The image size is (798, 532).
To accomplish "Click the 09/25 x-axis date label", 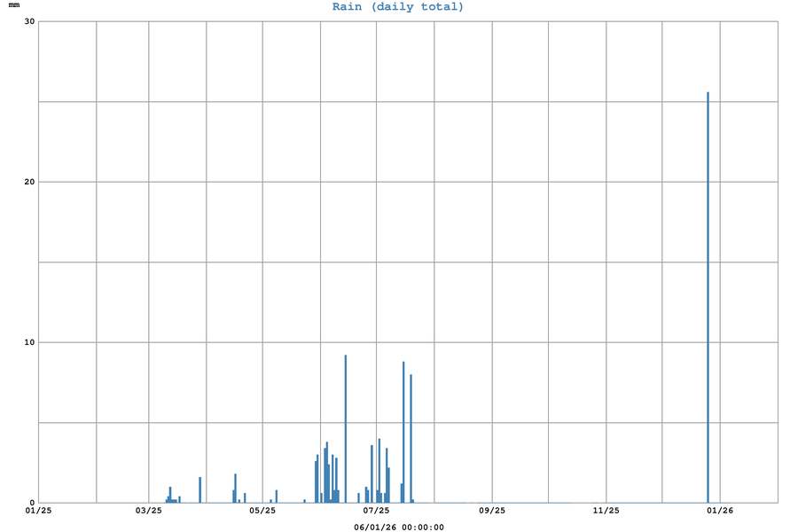I will coord(492,511).
